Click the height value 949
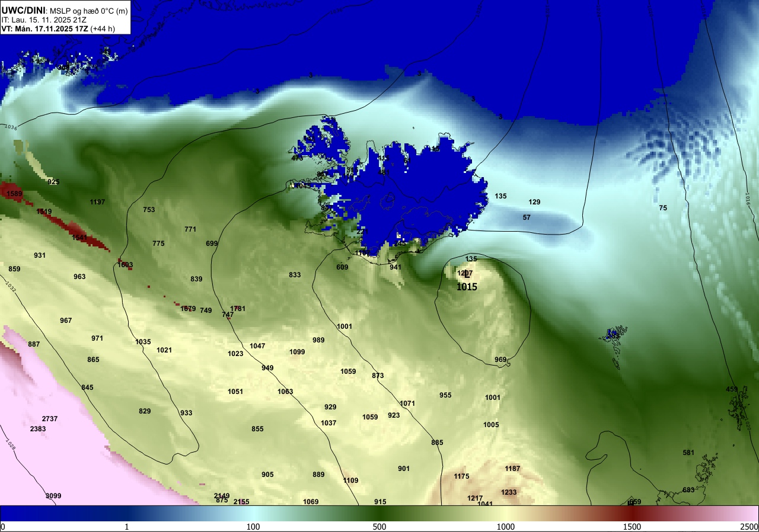The image size is (759, 532). 267,368
